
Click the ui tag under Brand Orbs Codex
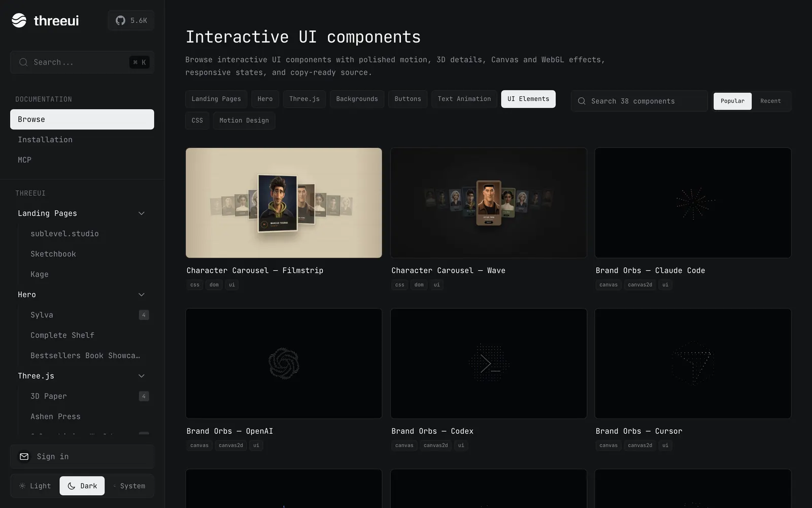pyautogui.click(x=461, y=446)
